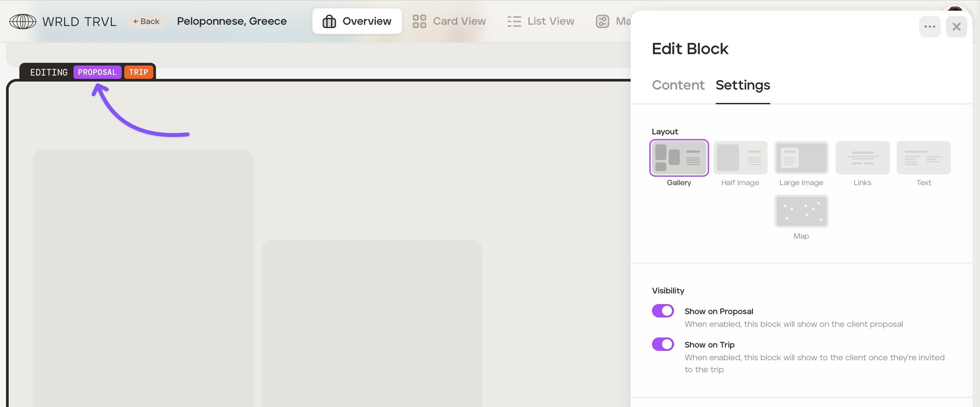This screenshot has width=980, height=407.
Task: Click the Overview tab with suitcase icon
Action: tap(357, 21)
